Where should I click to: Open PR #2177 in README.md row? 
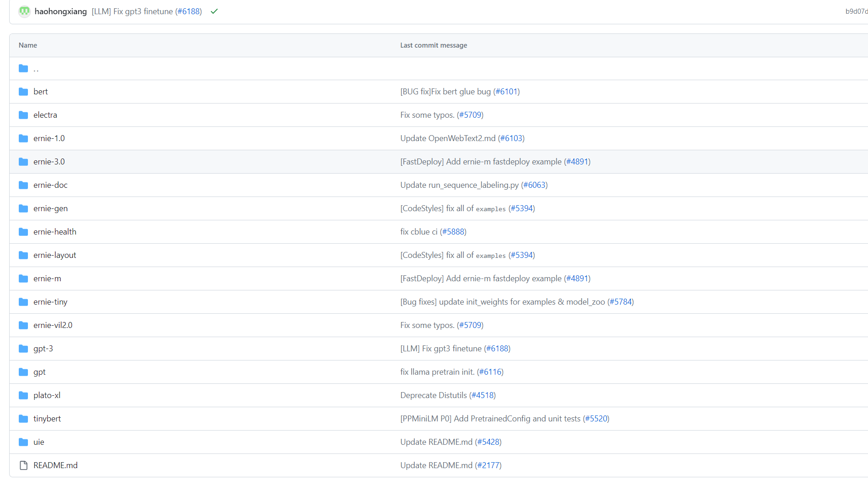tap(488, 465)
